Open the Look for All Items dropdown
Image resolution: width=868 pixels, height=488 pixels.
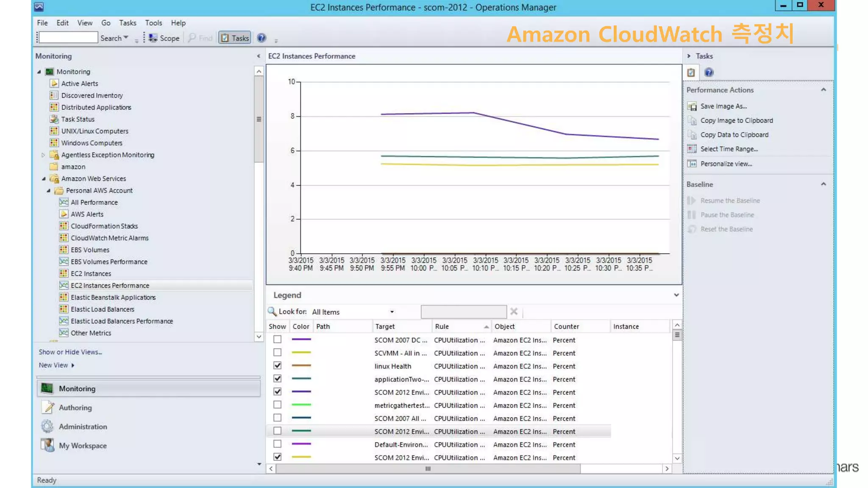(x=392, y=312)
